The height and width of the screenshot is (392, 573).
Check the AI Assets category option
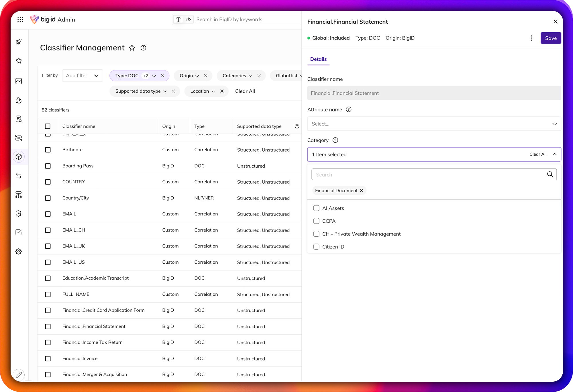pyautogui.click(x=316, y=208)
